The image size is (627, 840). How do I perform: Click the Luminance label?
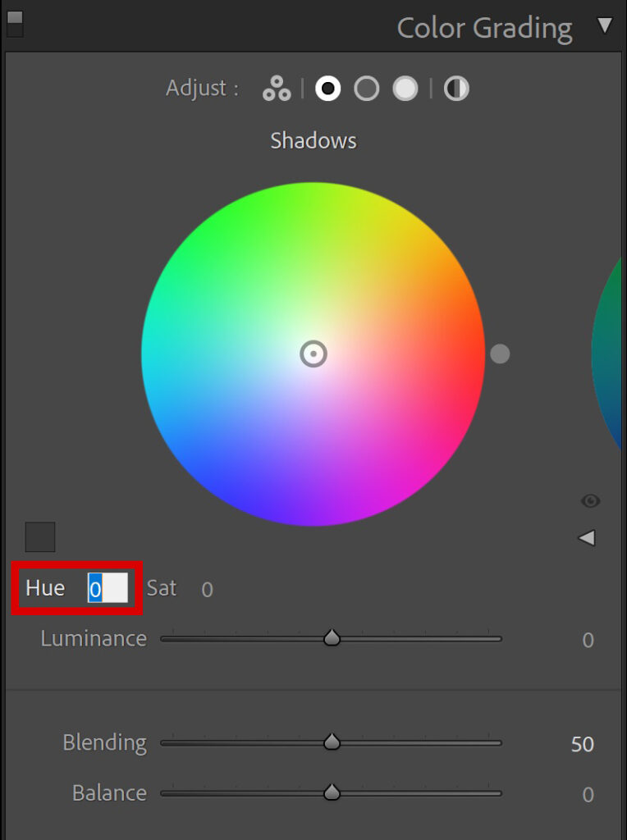(x=94, y=638)
